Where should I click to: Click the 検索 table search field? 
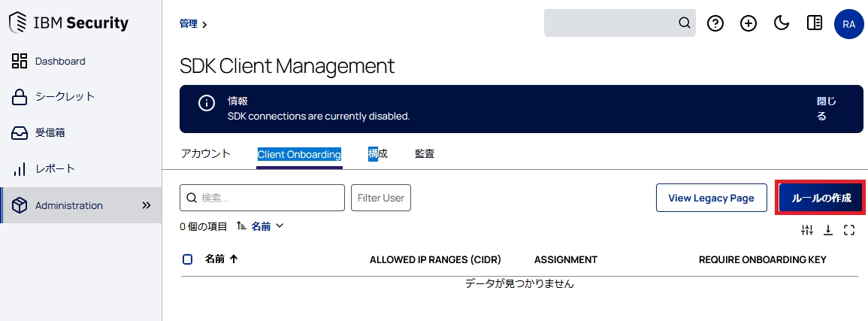click(262, 198)
